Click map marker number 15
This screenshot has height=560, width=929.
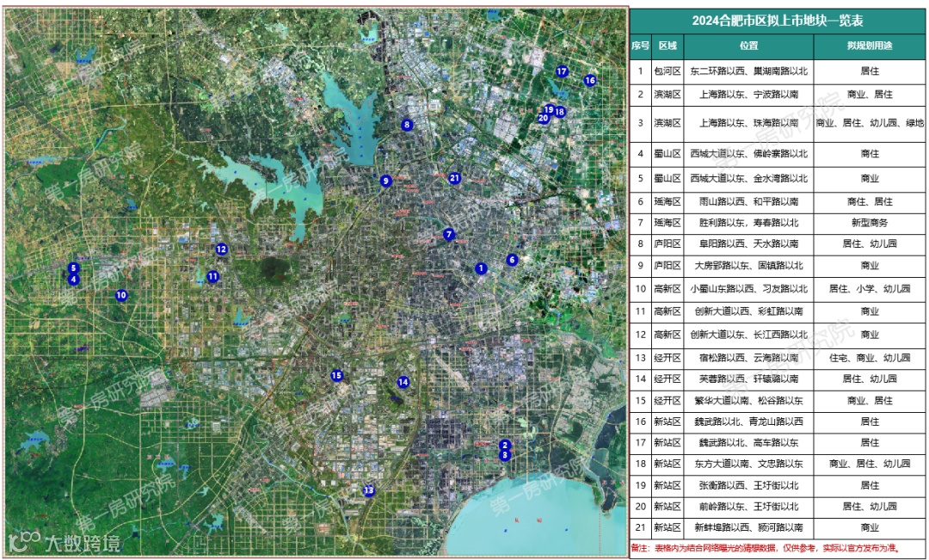coord(336,375)
